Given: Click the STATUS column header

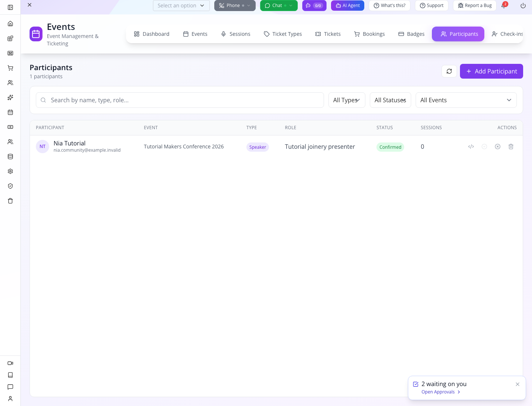Looking at the screenshot, I should click(x=385, y=128).
